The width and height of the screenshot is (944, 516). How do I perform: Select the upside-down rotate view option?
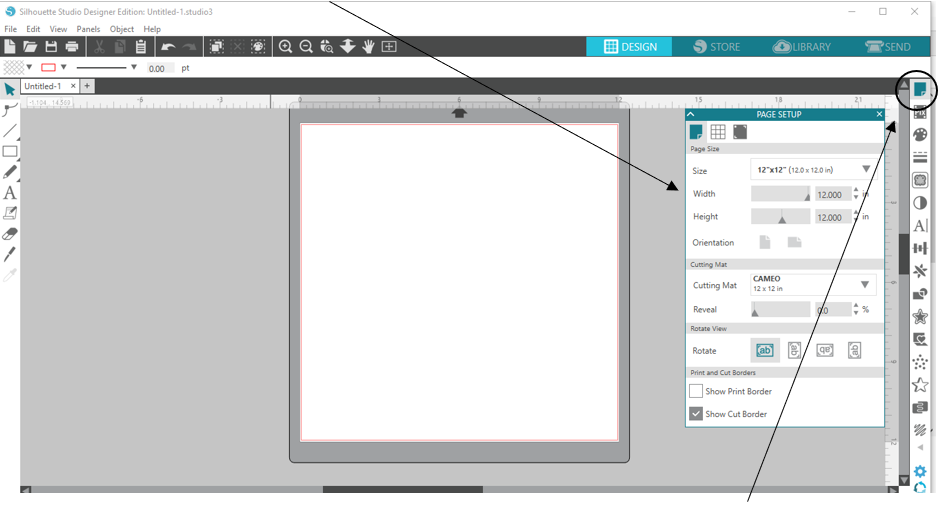tap(825, 350)
